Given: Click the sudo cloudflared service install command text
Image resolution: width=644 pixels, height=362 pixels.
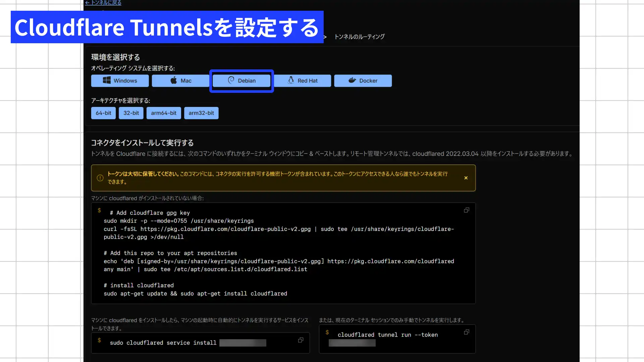Looking at the screenshot, I should pyautogui.click(x=163, y=343).
